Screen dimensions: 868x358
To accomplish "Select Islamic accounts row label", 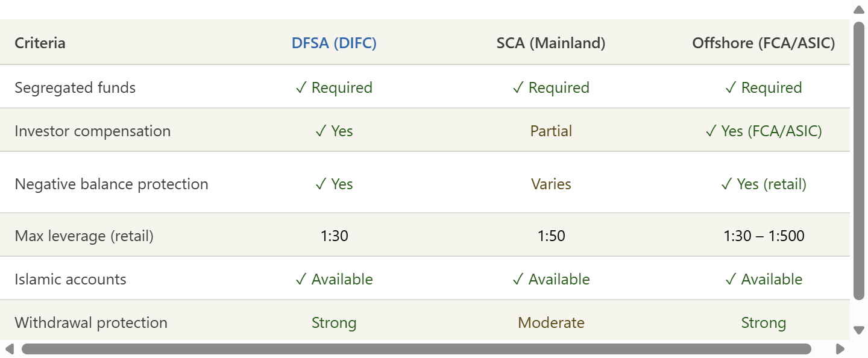I will [x=71, y=279].
